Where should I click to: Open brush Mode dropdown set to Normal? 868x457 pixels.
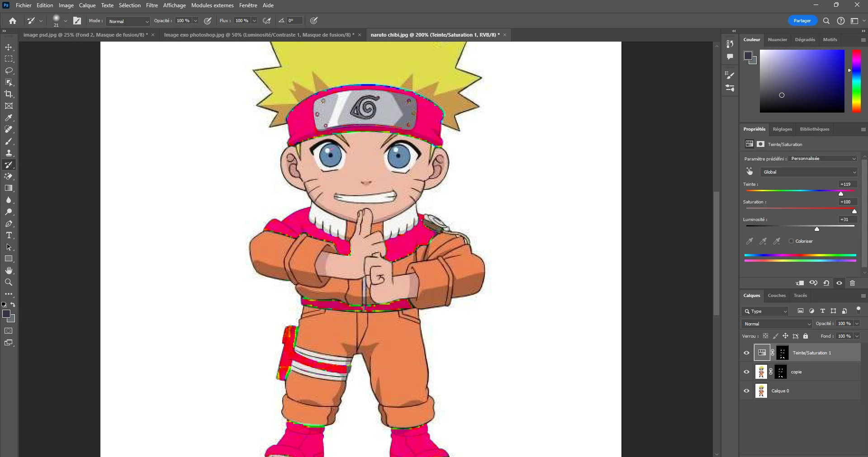point(128,21)
